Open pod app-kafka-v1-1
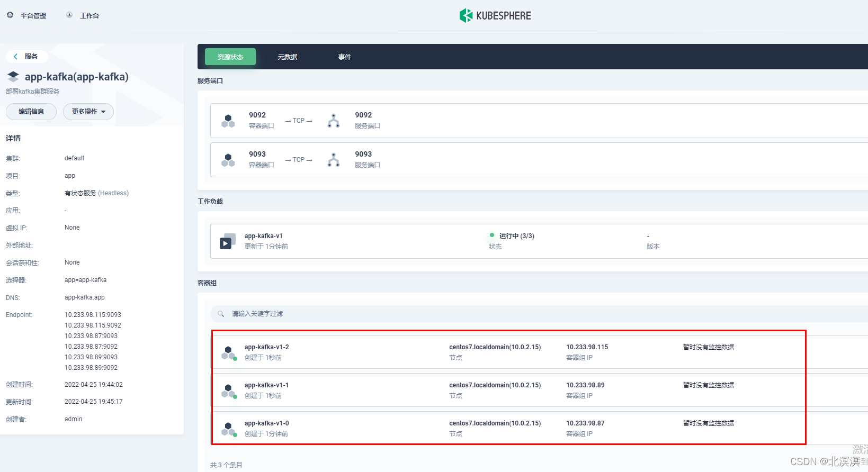 click(x=267, y=385)
